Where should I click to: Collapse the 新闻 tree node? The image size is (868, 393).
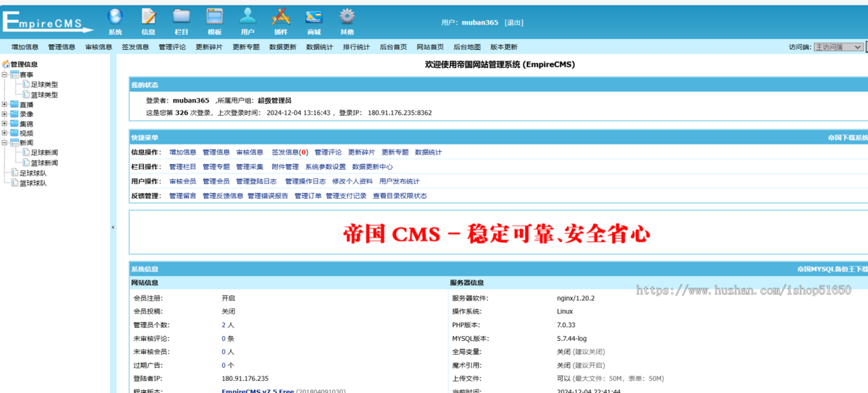(x=5, y=143)
